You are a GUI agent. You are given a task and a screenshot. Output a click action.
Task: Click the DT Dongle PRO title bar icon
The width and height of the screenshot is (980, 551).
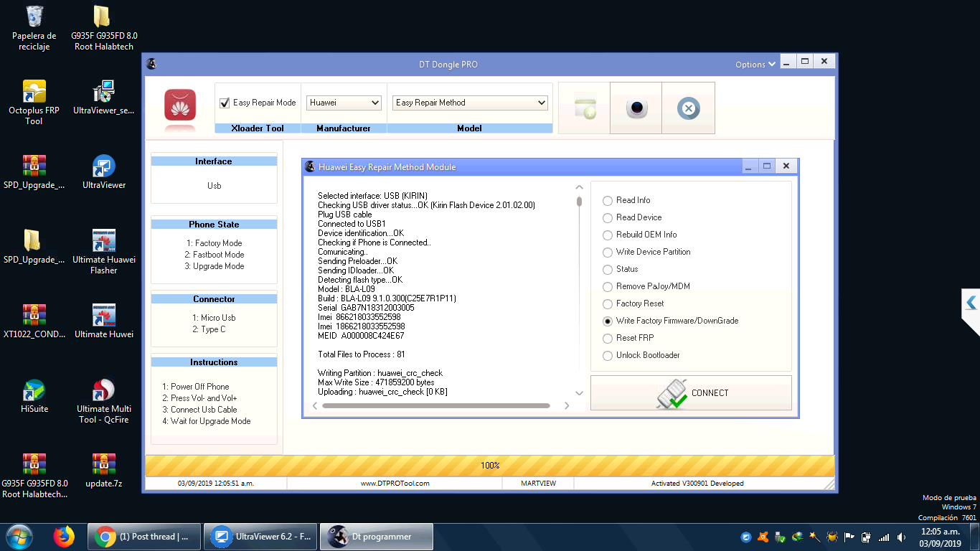pos(151,64)
